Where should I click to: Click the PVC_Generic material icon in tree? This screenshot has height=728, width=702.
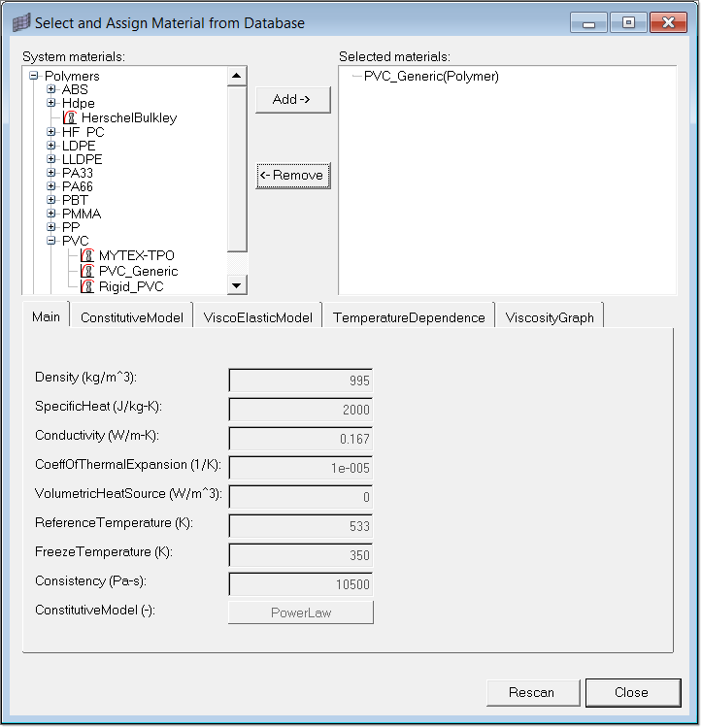87,272
